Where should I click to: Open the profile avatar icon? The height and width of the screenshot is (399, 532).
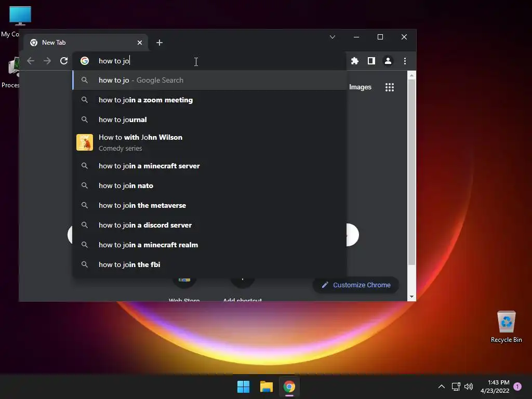pos(388,61)
